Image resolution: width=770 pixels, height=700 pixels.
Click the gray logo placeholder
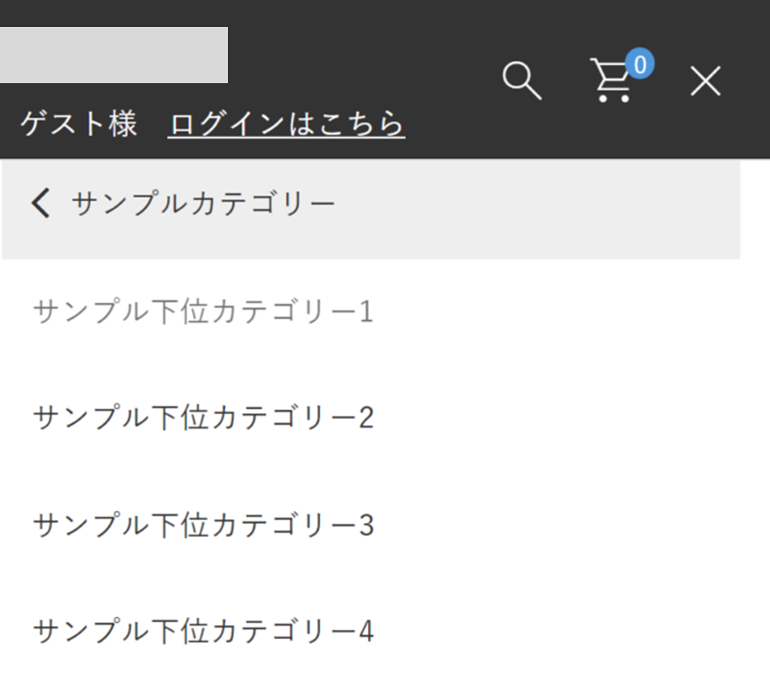[113, 55]
